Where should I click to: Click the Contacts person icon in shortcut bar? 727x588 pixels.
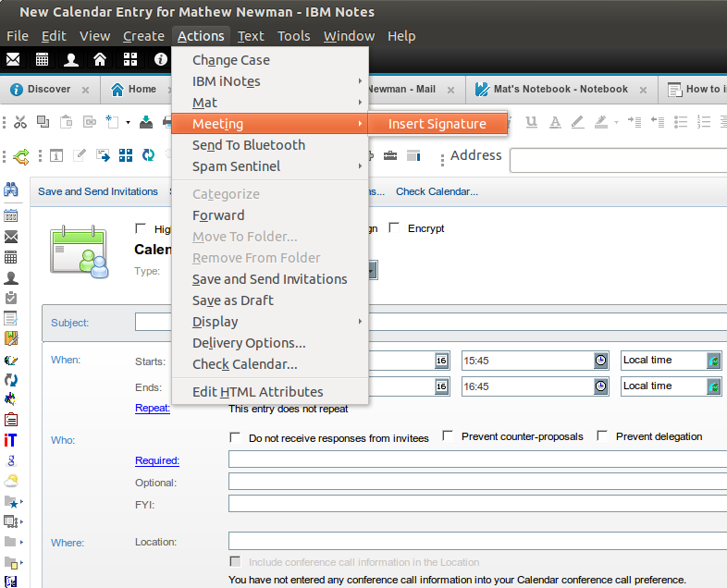(71, 59)
